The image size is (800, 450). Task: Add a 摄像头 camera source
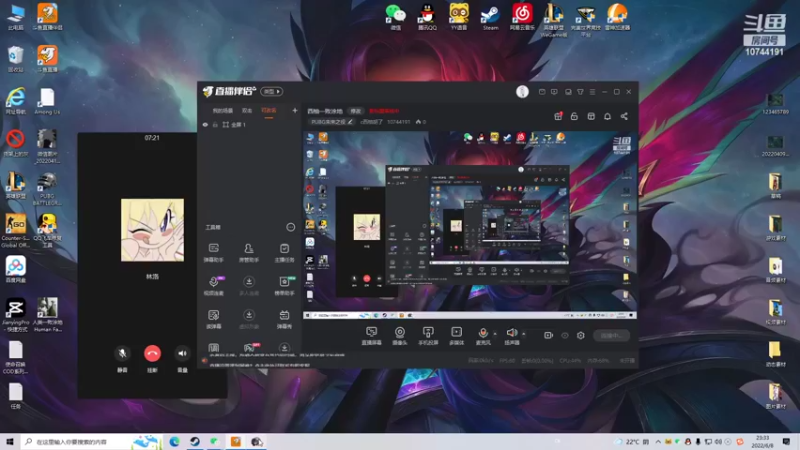[x=400, y=336]
